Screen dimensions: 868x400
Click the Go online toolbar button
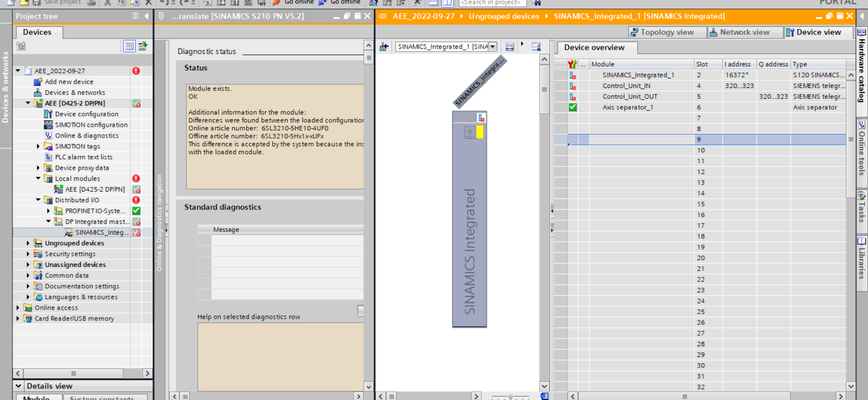tap(294, 2)
